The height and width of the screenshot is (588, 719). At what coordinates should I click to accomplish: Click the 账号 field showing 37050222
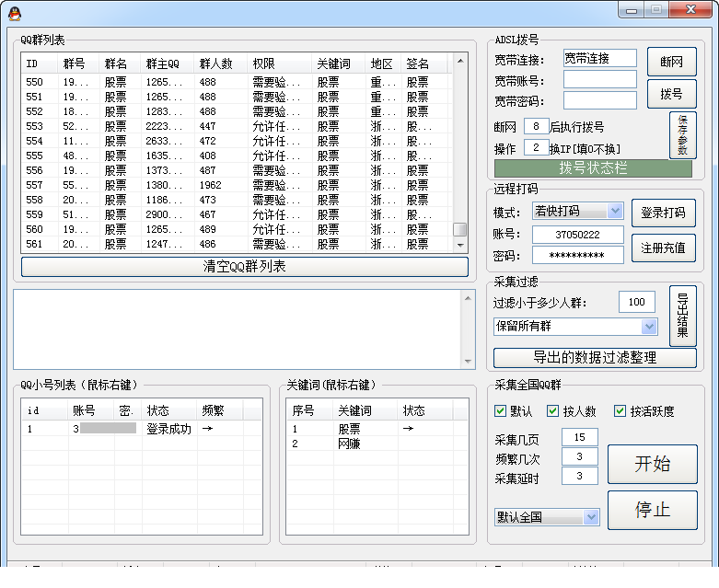coord(578,235)
